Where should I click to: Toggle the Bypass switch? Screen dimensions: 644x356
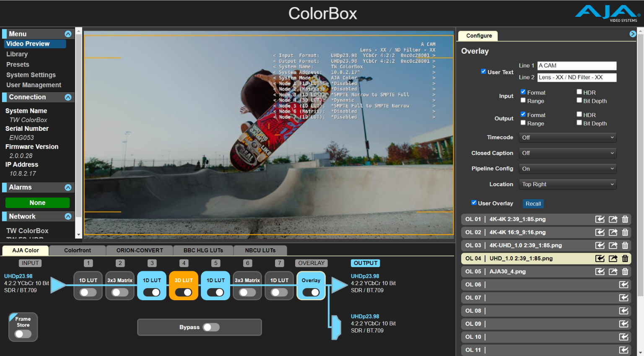click(211, 327)
